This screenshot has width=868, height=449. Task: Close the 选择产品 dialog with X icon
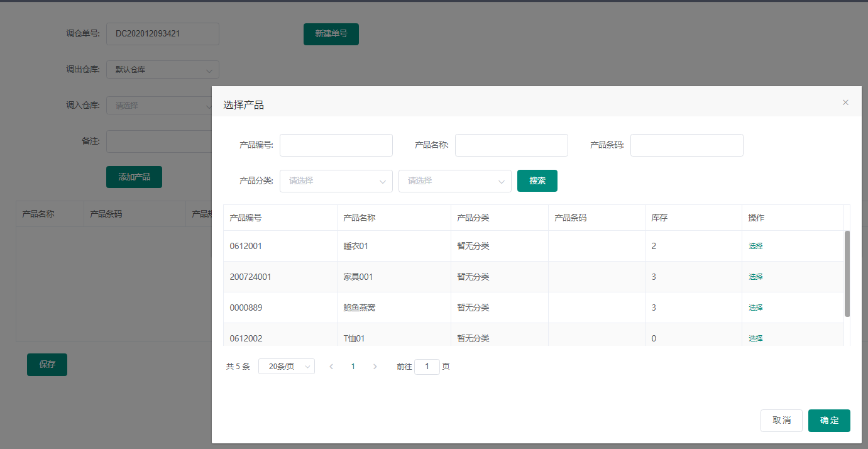point(845,103)
